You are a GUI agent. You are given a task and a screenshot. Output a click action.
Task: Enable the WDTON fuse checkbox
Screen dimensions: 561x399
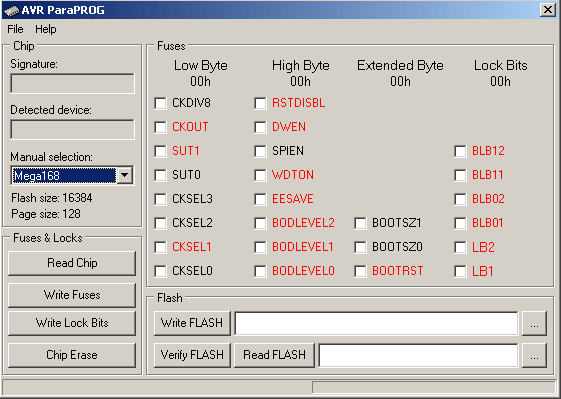coord(260,175)
